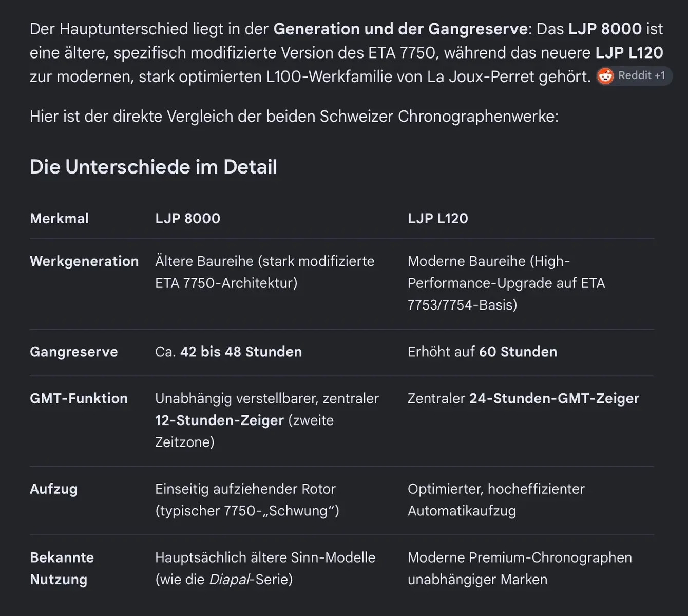The image size is (688, 616).
Task: Open the "Reddit +1" sources chip
Action: [634, 76]
